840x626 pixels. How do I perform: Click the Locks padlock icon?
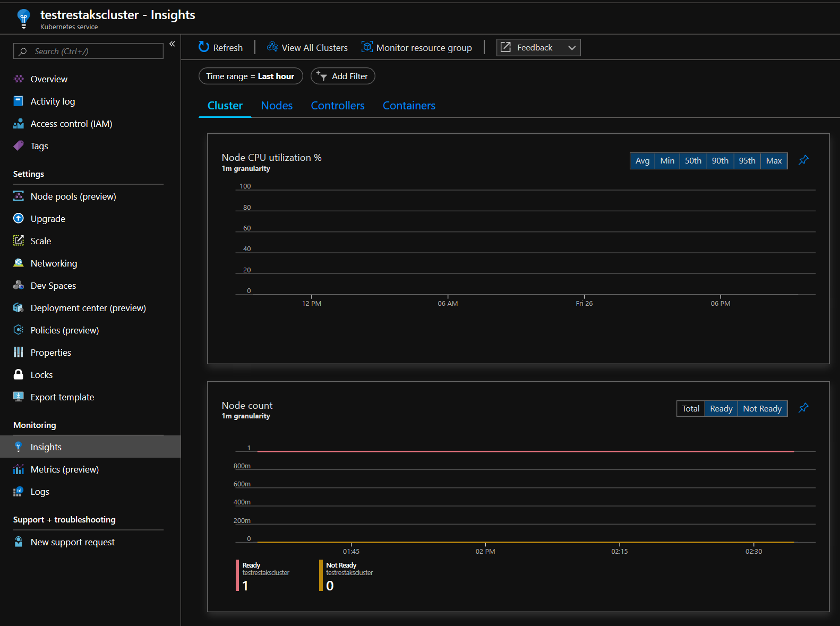[19, 375]
